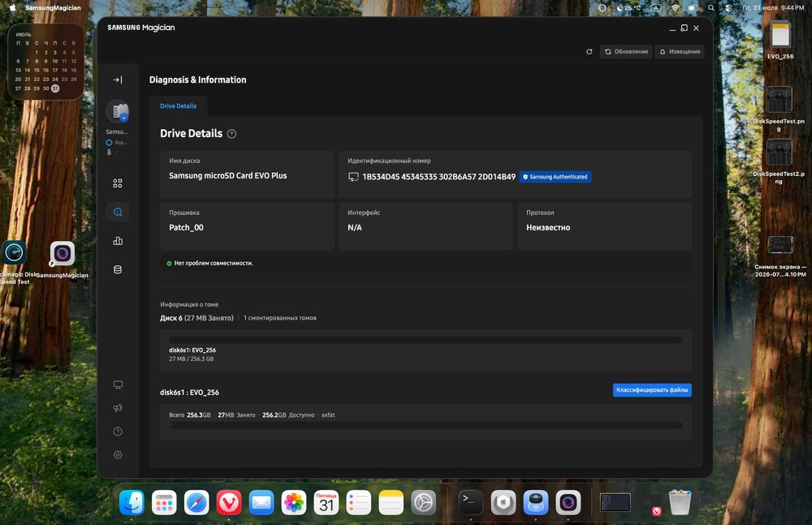This screenshot has width=812, height=525.
Task: Click the 1 смонтированных томов text
Action: coord(279,318)
